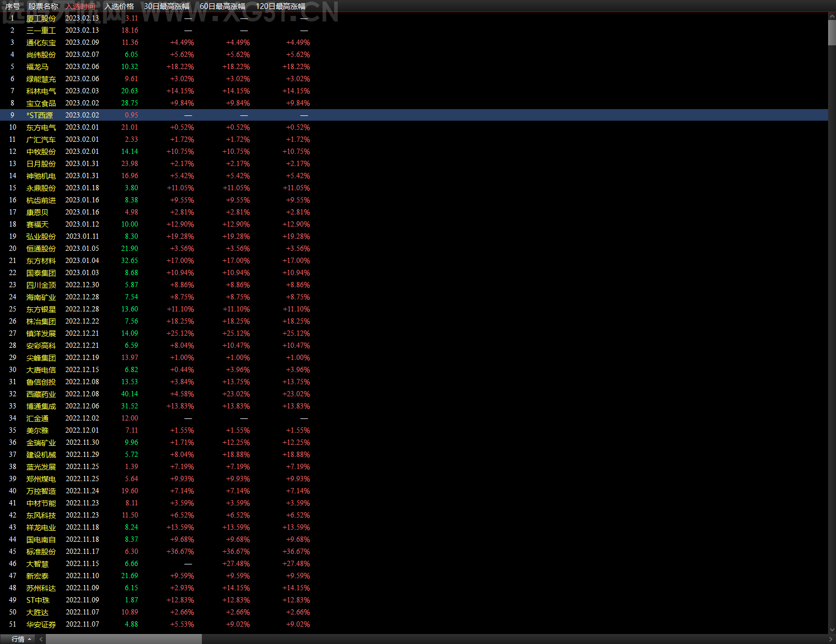The image size is (836, 644).
Task: Click the vertical scrollbar thumb
Action: (832, 33)
